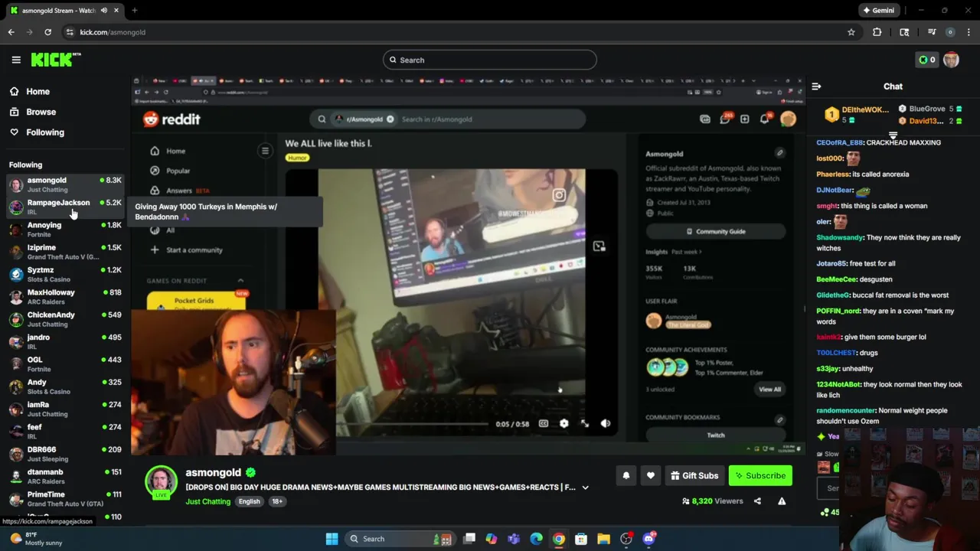Viewport: 980px width, 551px height.
Task: View site information icon in the address bar
Action: tap(70, 32)
